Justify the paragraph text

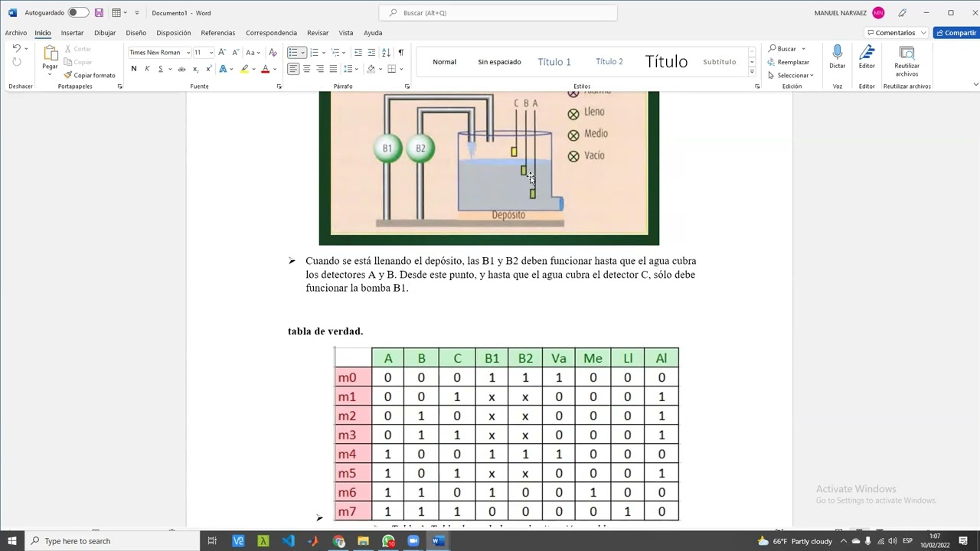(x=332, y=69)
